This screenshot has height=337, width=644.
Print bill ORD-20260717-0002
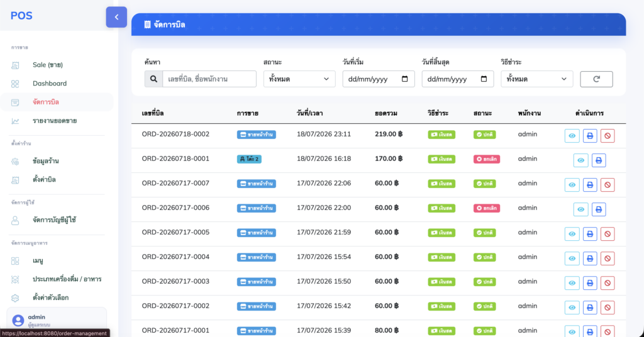click(x=590, y=307)
